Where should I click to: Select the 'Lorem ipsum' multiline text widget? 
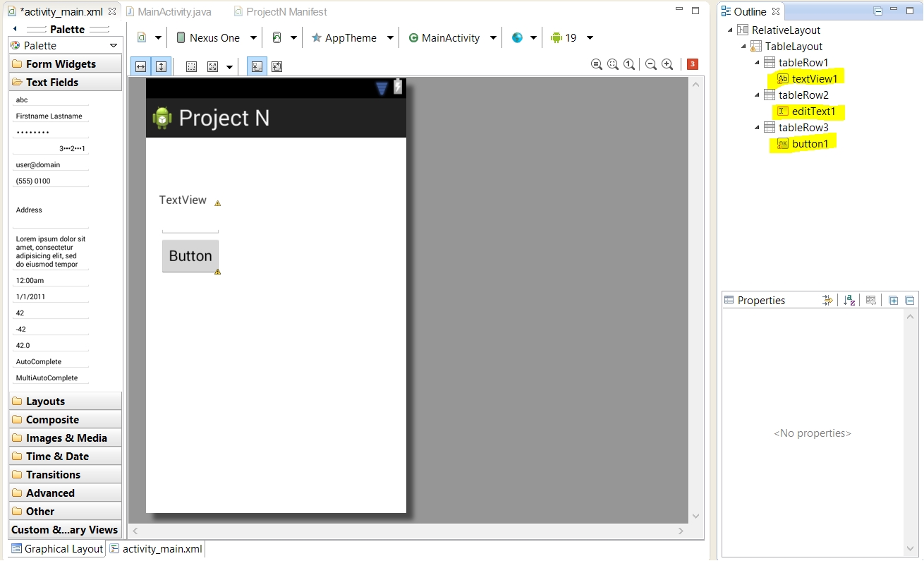(51, 252)
